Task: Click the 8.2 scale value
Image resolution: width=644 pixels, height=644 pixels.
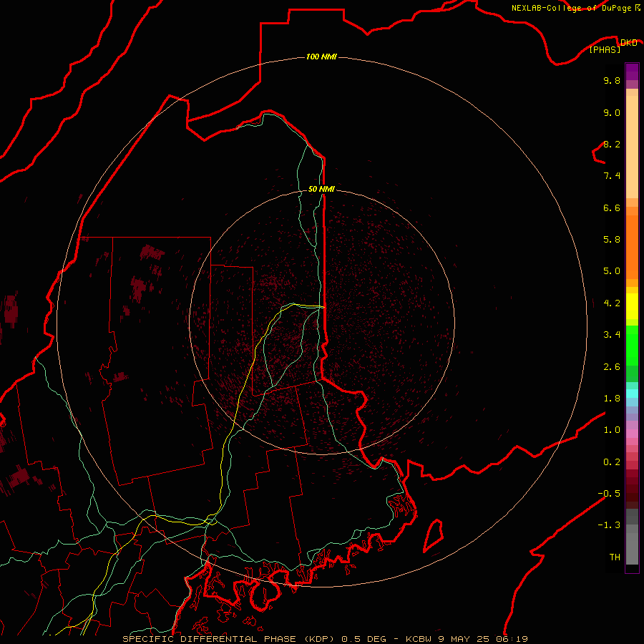Action: pos(612,144)
